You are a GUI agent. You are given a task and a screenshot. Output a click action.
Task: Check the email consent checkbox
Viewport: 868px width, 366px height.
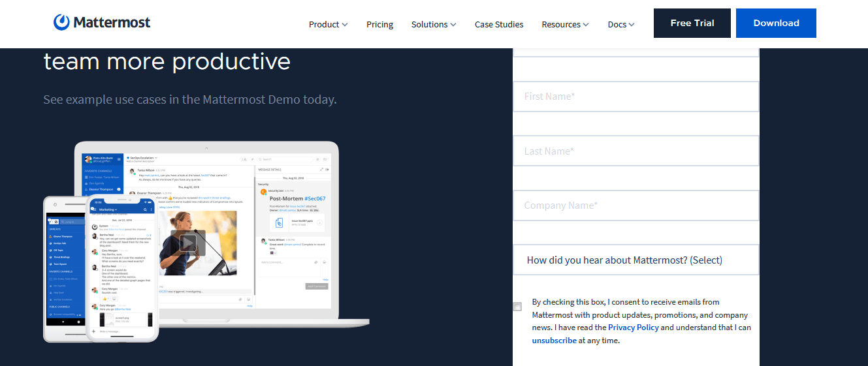point(518,307)
